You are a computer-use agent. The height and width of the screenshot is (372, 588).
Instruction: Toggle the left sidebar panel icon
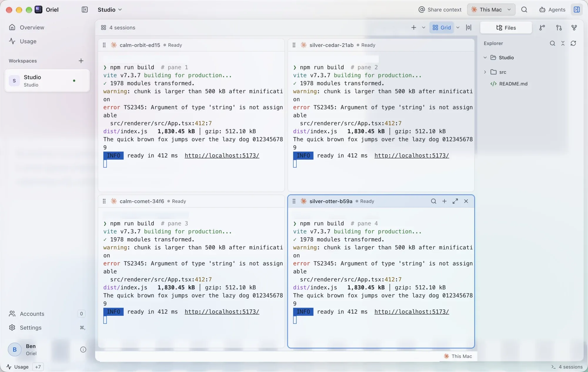point(85,10)
